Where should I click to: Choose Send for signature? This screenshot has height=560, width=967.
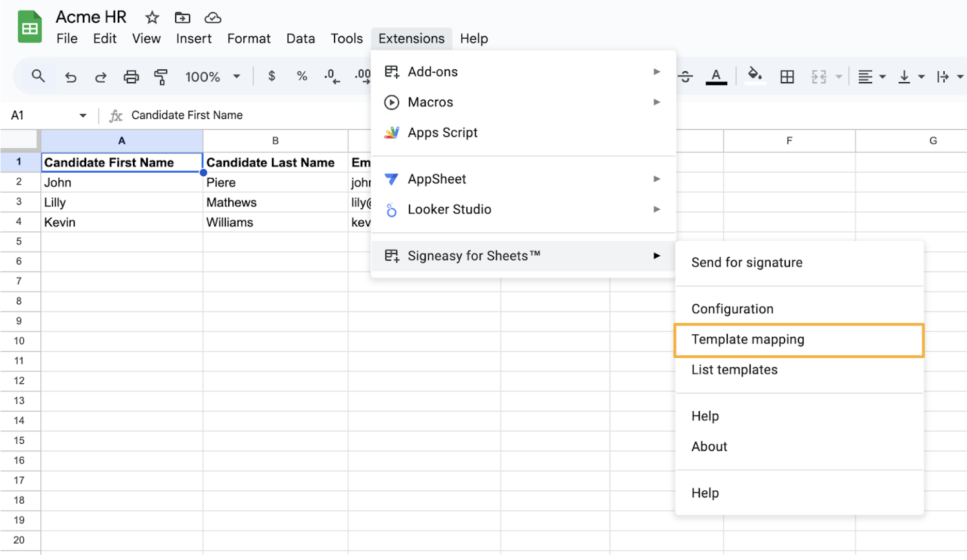pos(799,263)
